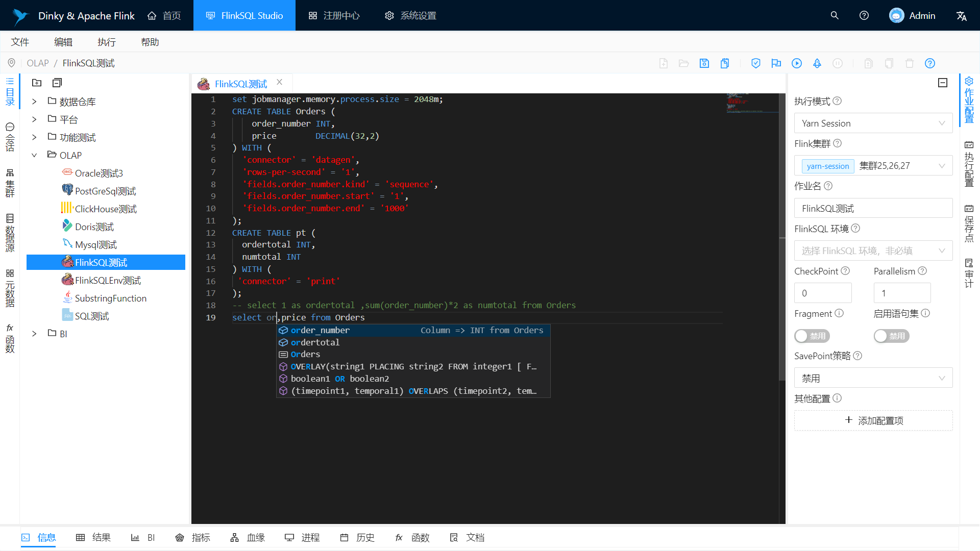Viewport: 980px width, 551px height.
Task: Click the collapse-all icon in tree
Action: 57,83
